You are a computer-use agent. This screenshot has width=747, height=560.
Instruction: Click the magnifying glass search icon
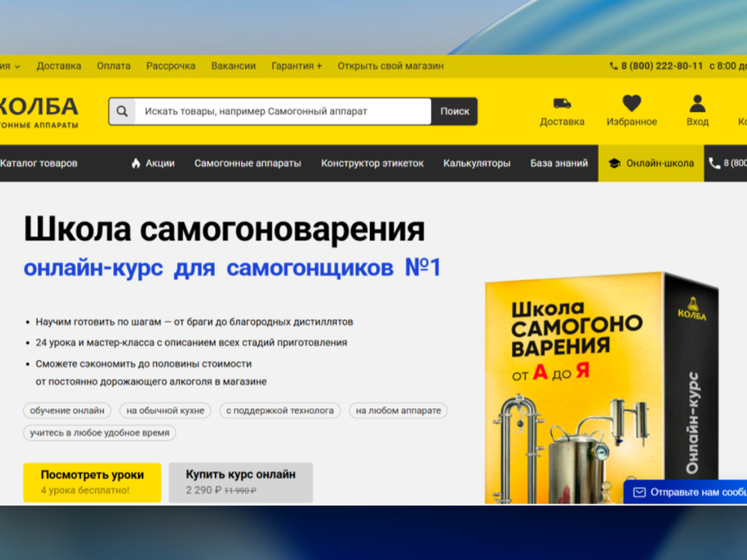pos(122,111)
